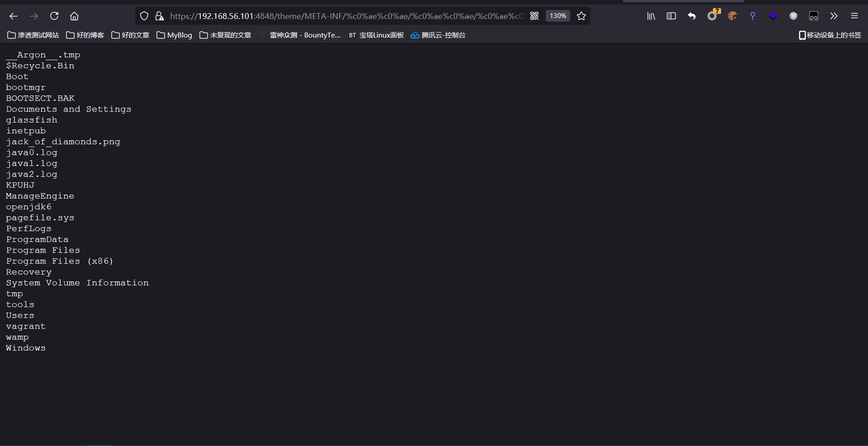Click the QR code icon in address bar
Viewport: 868px width, 446px height.
click(534, 16)
